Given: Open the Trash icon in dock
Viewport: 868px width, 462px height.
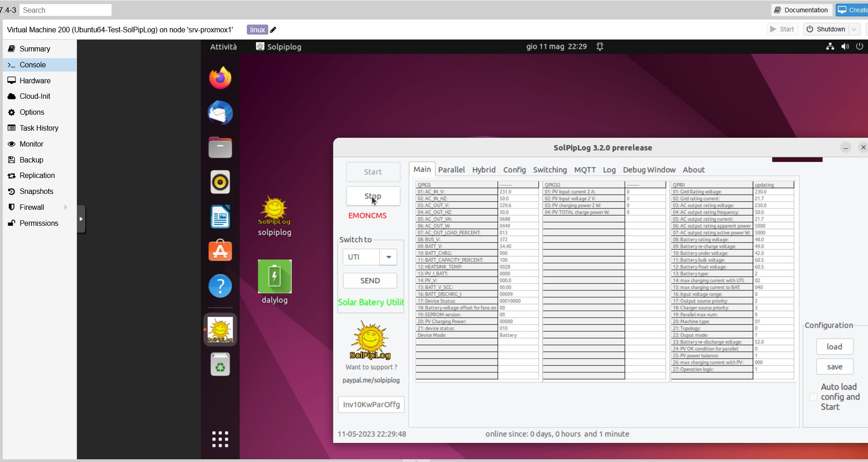Looking at the screenshot, I should pyautogui.click(x=220, y=365).
